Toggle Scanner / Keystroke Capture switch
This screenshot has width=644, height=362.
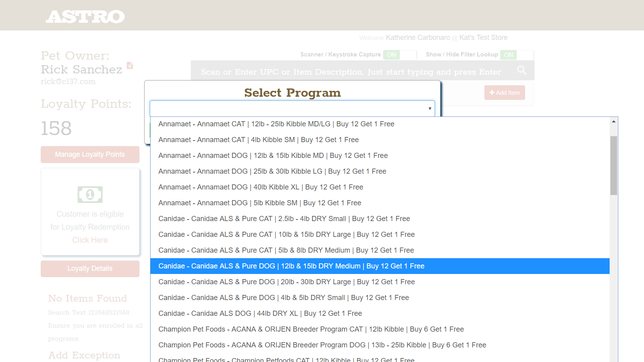[399, 54]
